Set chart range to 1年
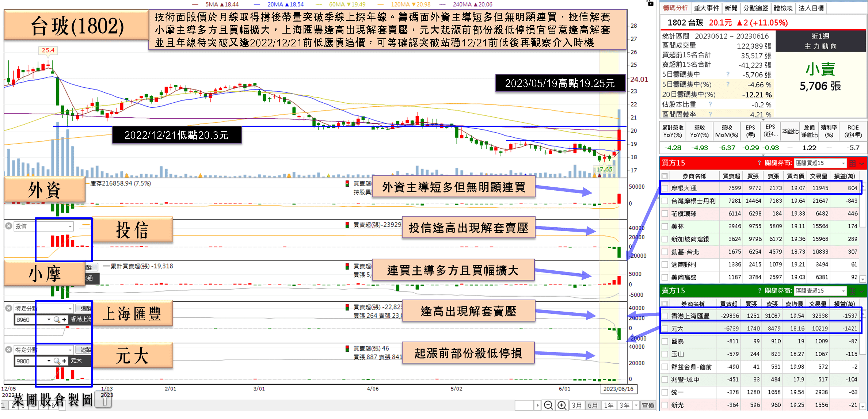The height and width of the screenshot is (419, 868). [609, 405]
